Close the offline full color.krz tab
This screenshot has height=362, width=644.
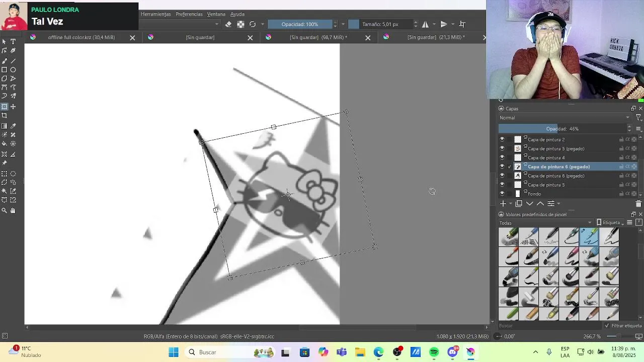point(132,38)
